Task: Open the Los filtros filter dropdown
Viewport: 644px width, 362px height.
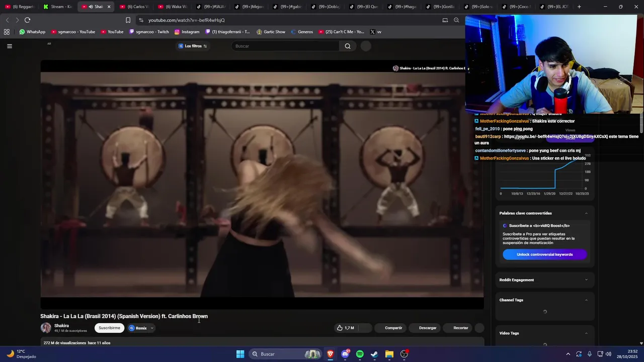Action: pyautogui.click(x=193, y=46)
